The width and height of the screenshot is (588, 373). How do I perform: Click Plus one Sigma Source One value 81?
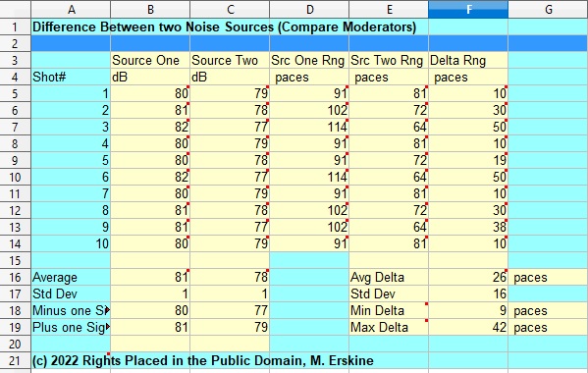pyautogui.click(x=150, y=327)
